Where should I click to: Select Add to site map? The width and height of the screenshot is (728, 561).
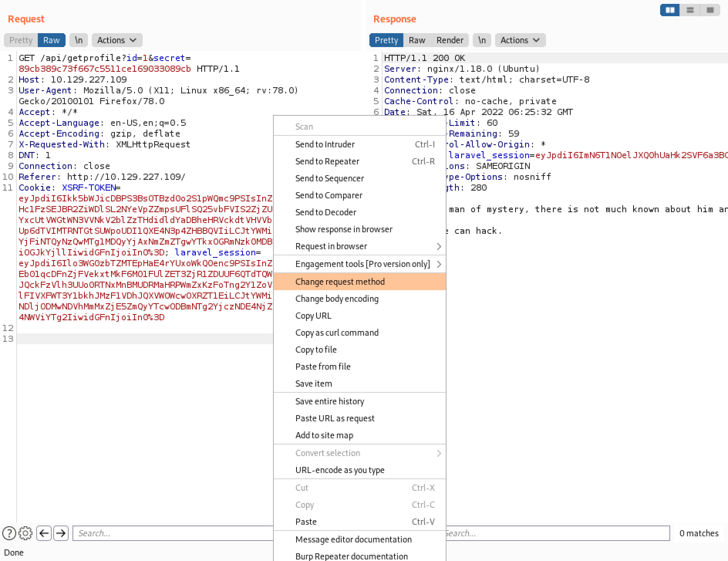359,435
